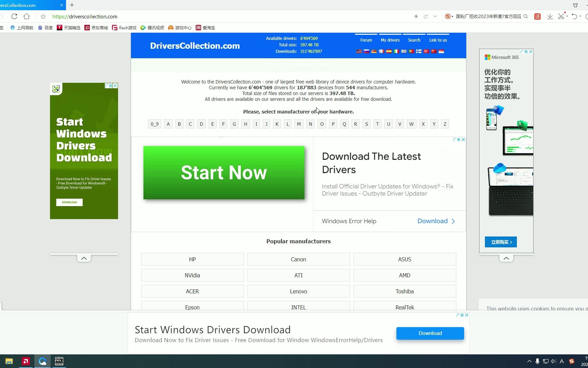Select manufacturers starting with letter A
Image resolution: width=588 pixels, height=368 pixels.
pos(168,124)
